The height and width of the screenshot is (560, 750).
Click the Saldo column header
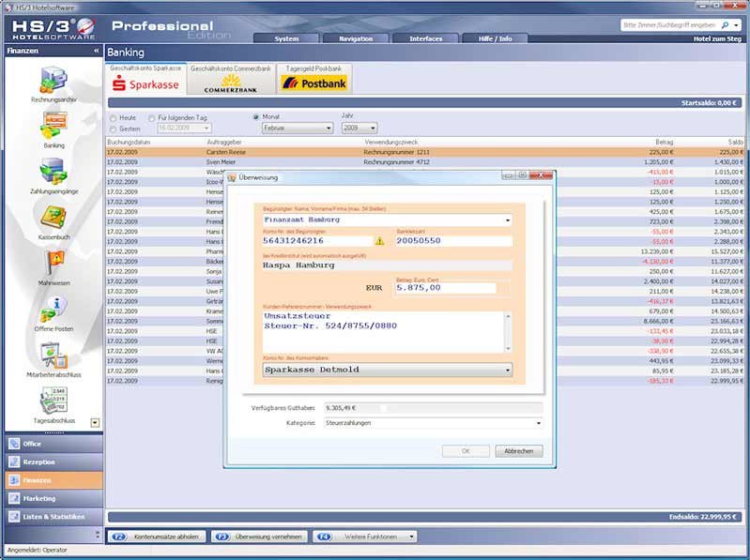736,143
